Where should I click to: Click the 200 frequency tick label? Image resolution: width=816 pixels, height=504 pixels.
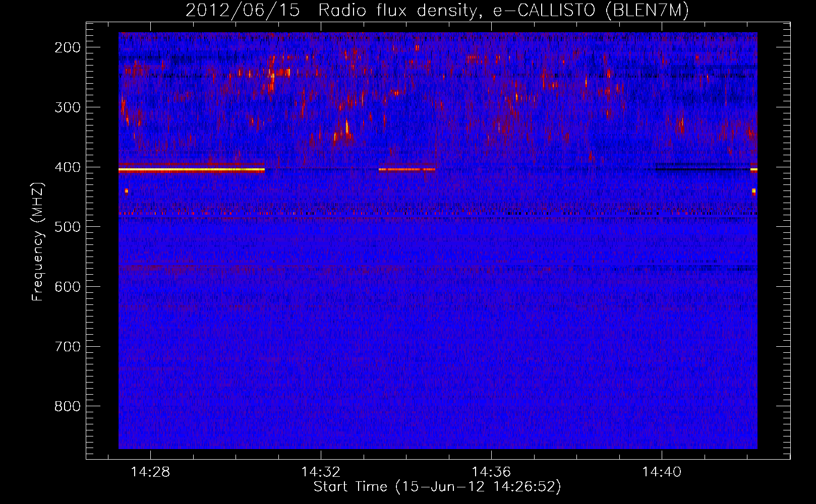(68, 47)
